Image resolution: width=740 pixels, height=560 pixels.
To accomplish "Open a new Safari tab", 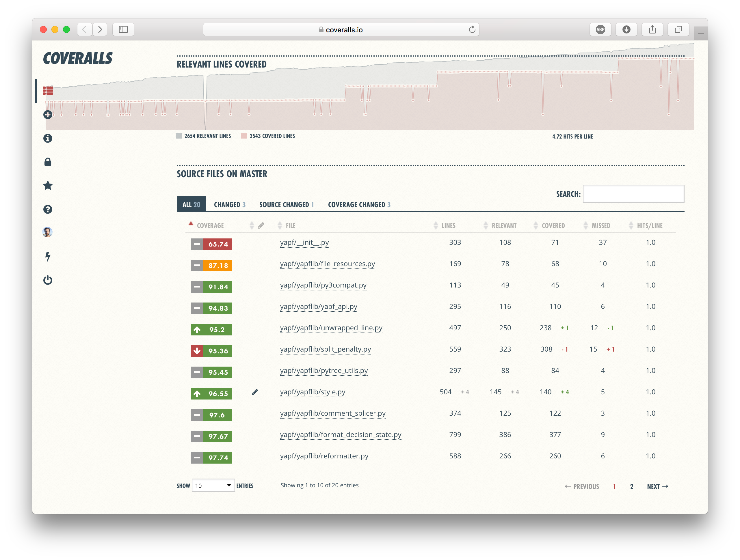I will point(700,33).
